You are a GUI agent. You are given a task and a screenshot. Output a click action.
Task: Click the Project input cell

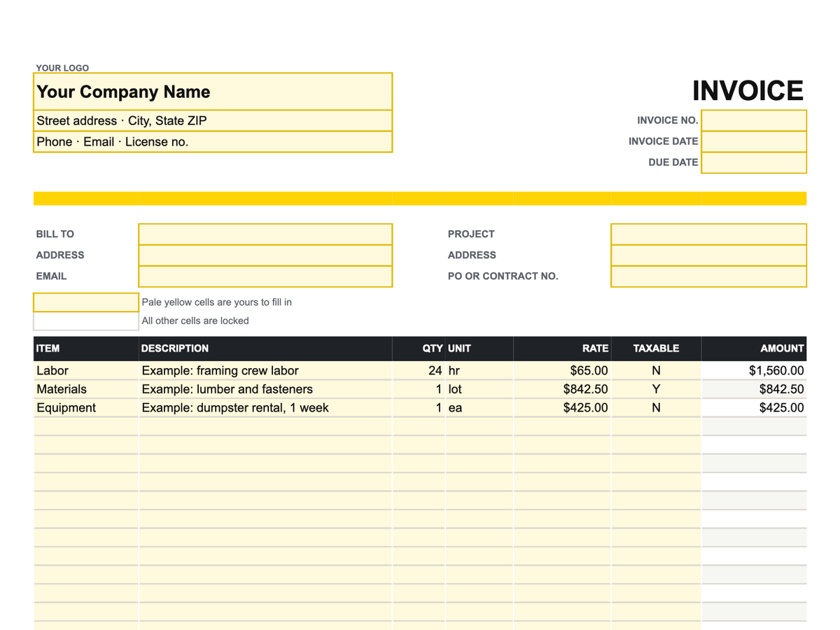coord(708,234)
